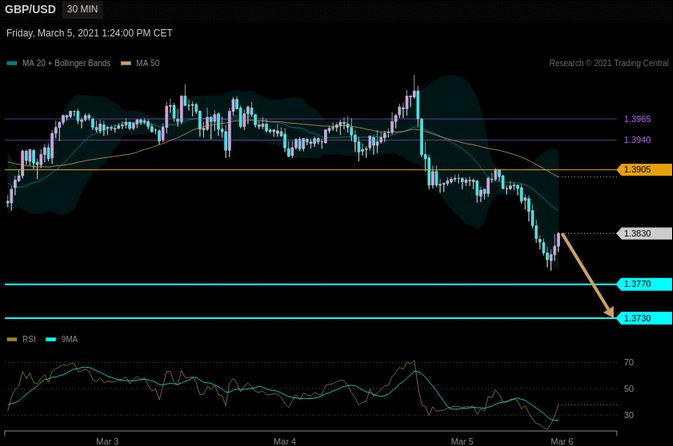Click the cyan 9MA legend swatch
Image resolution: width=673 pixels, height=446 pixels.
tap(51, 340)
